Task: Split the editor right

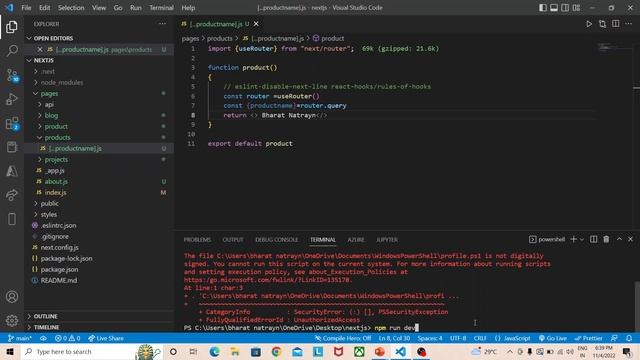Action: pos(616,24)
